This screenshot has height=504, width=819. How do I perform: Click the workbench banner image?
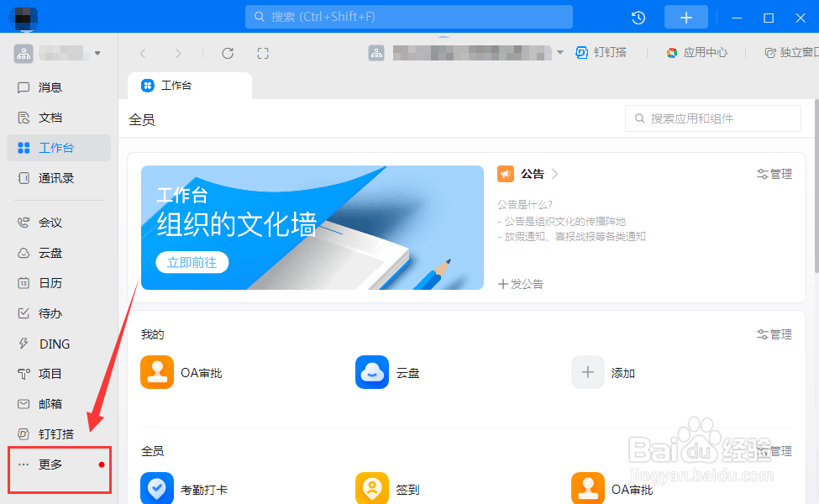point(312,228)
